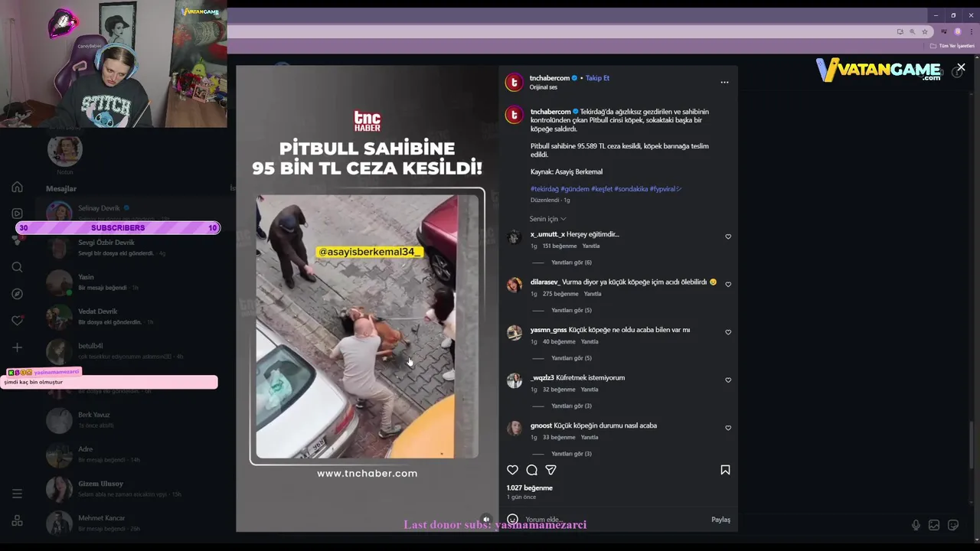
Task: Open the browser profile avatar
Action: point(958,31)
